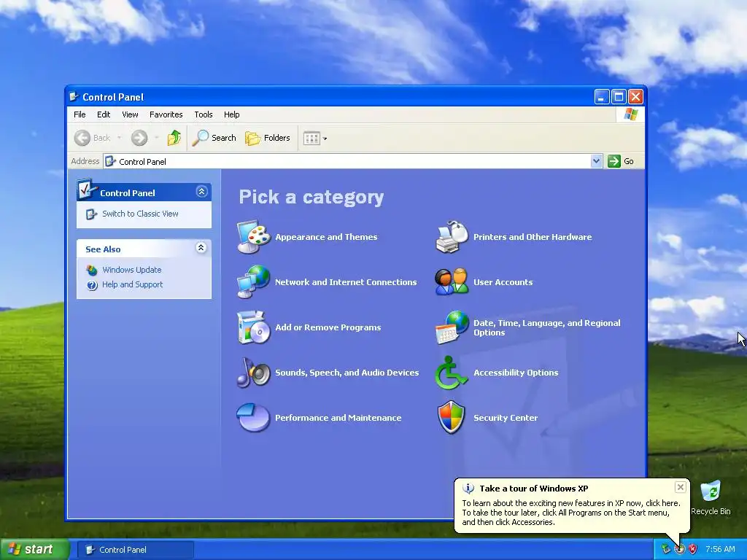
Task: Click the Performance and Maintenance label
Action: [338, 418]
